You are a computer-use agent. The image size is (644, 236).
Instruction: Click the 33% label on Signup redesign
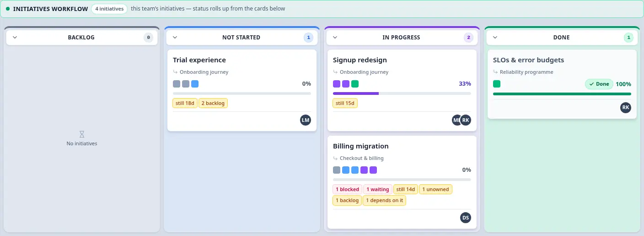[x=465, y=84]
